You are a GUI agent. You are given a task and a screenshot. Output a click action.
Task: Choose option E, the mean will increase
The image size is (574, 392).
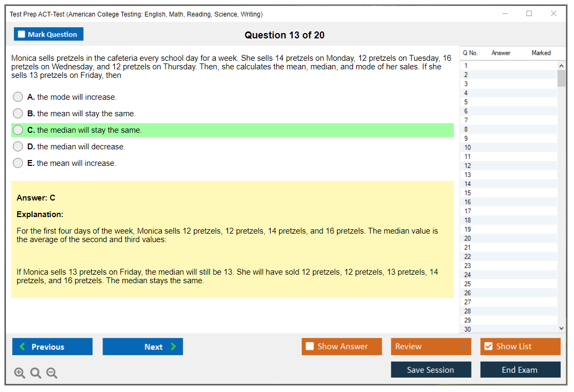pyautogui.click(x=18, y=163)
